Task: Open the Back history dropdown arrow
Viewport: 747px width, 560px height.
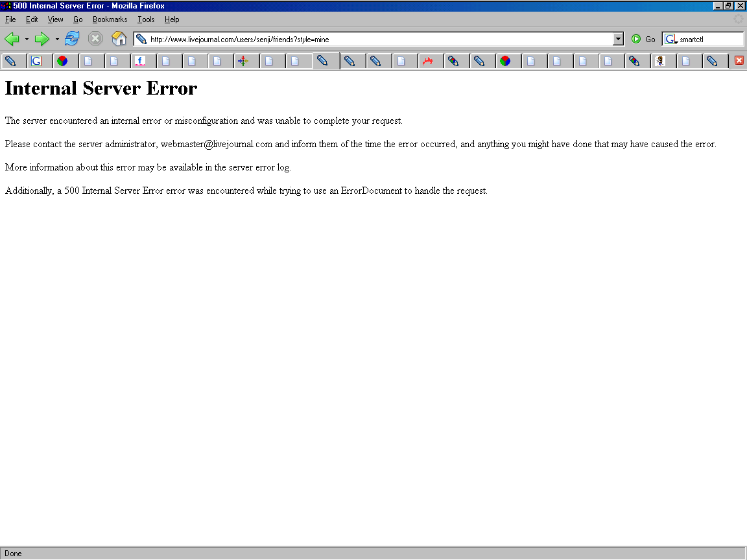Action: click(27, 40)
